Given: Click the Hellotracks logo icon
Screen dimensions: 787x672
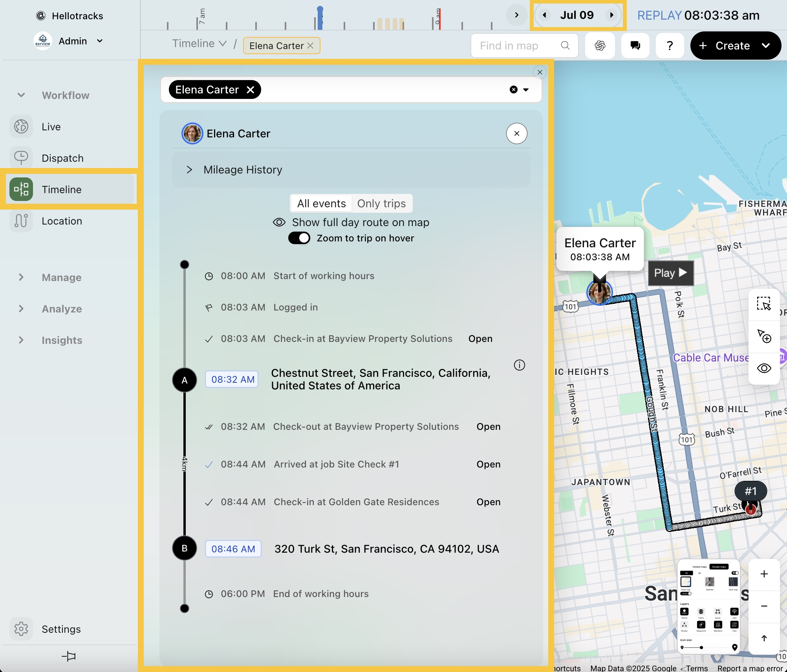Looking at the screenshot, I should tap(41, 16).
